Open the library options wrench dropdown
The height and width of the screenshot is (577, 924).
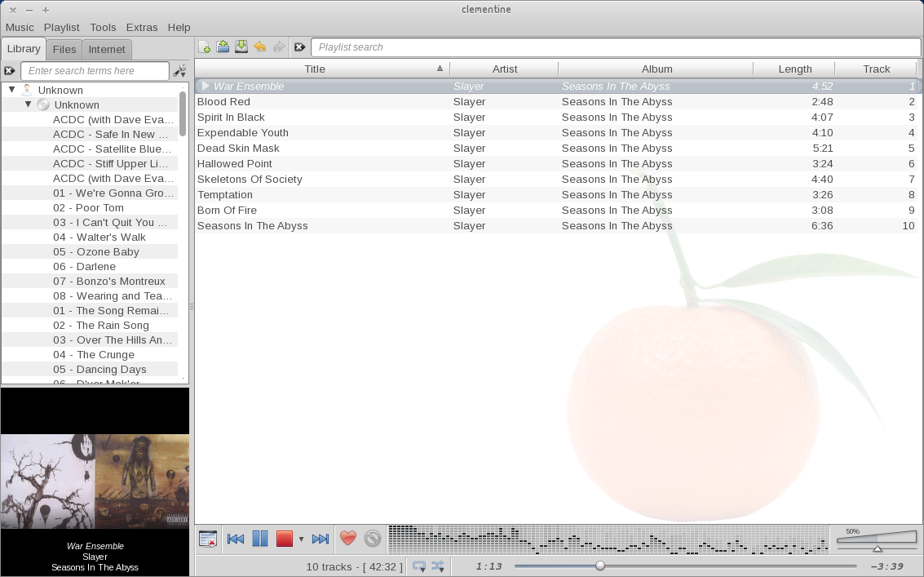(180, 71)
